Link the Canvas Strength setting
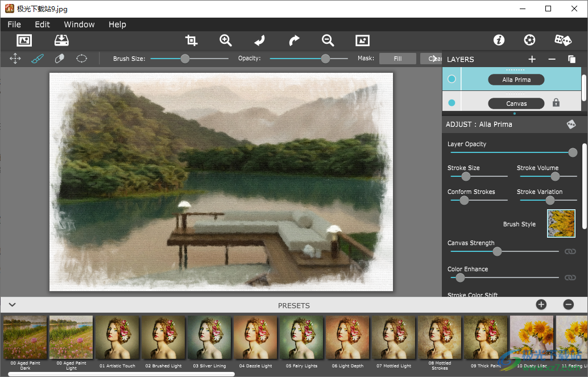The image size is (588, 377). coord(570,251)
